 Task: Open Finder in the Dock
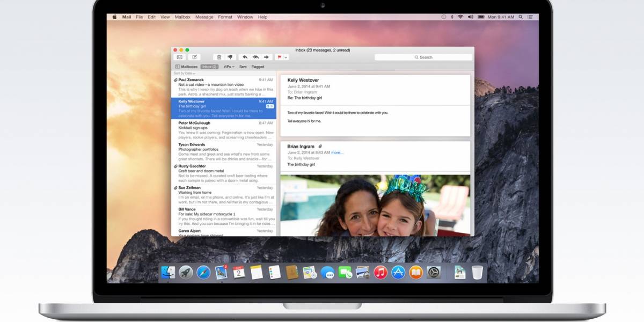coord(168,272)
